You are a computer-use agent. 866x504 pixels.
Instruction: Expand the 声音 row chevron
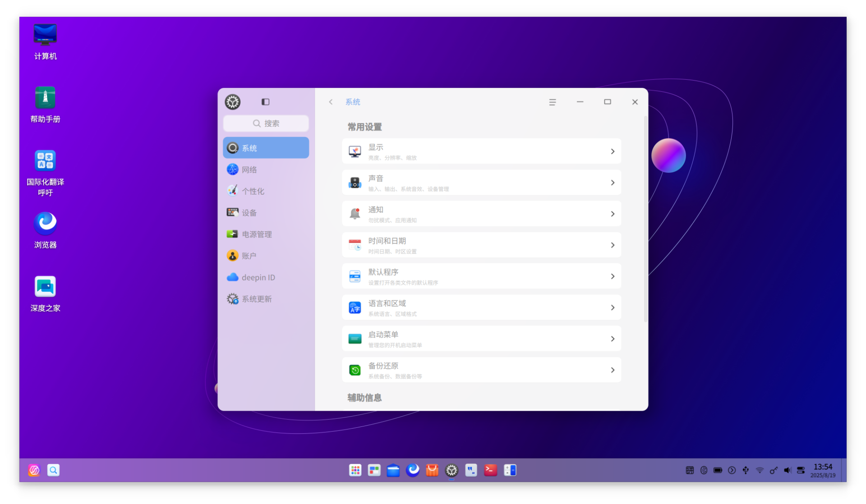pyautogui.click(x=612, y=183)
